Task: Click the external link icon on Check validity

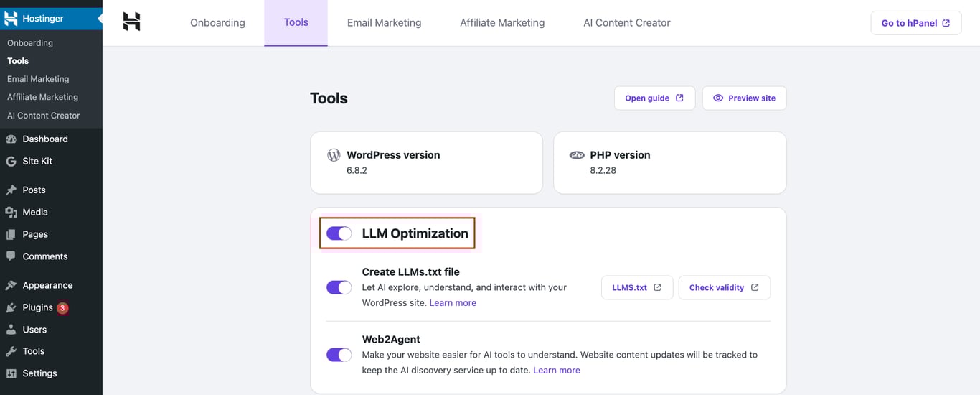Action: [x=755, y=287]
